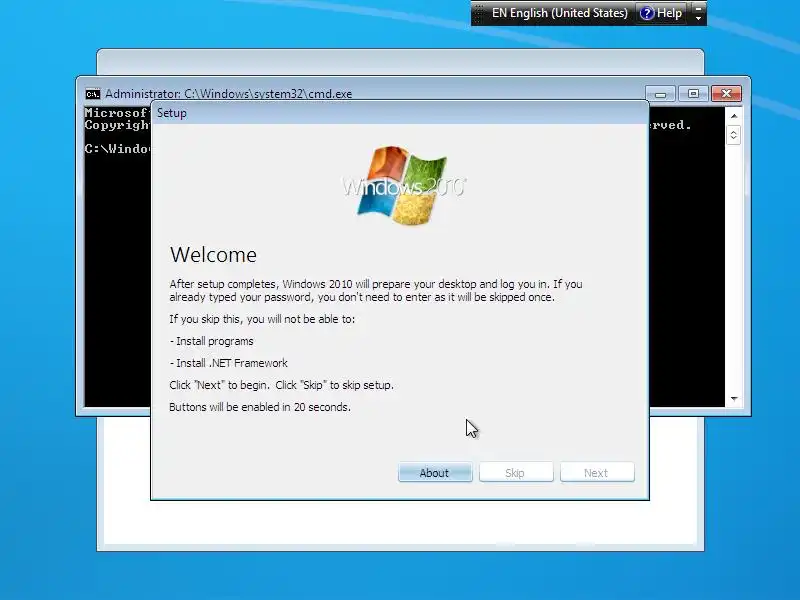This screenshot has height=600, width=800.
Task: Click "Buttons will be enabled in 20 seconds."
Action: click(260, 407)
